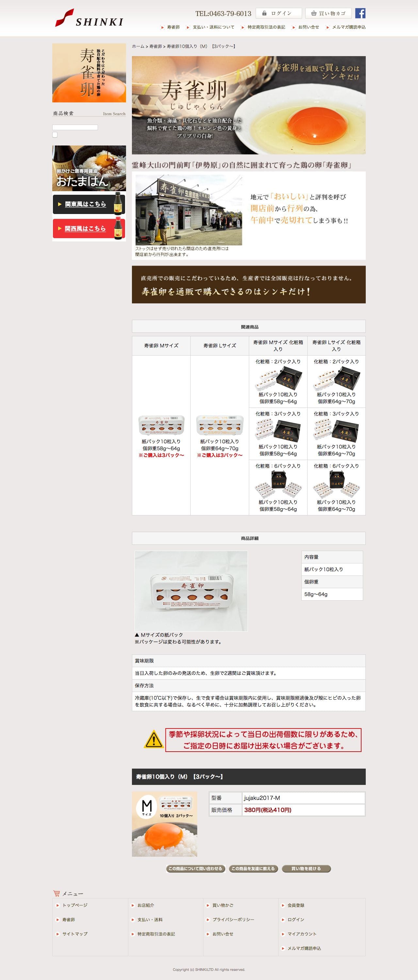Open 支払い・送料について in top navigation

click(x=213, y=27)
